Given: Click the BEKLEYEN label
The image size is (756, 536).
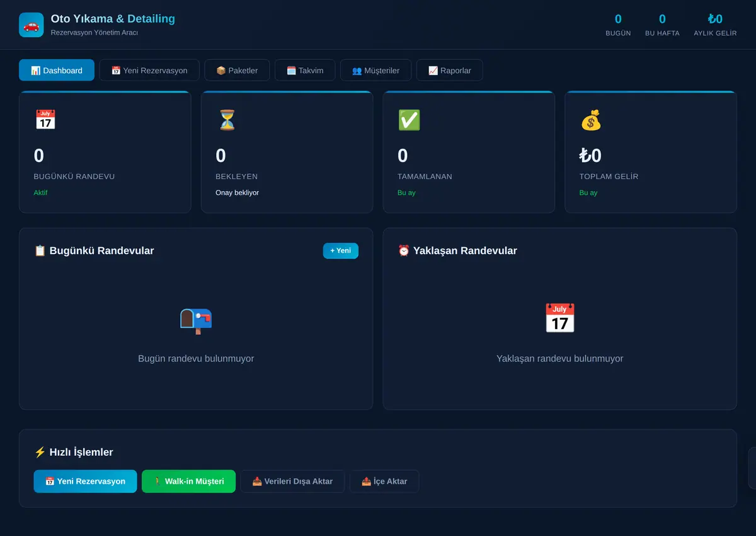Looking at the screenshot, I should [x=236, y=177].
